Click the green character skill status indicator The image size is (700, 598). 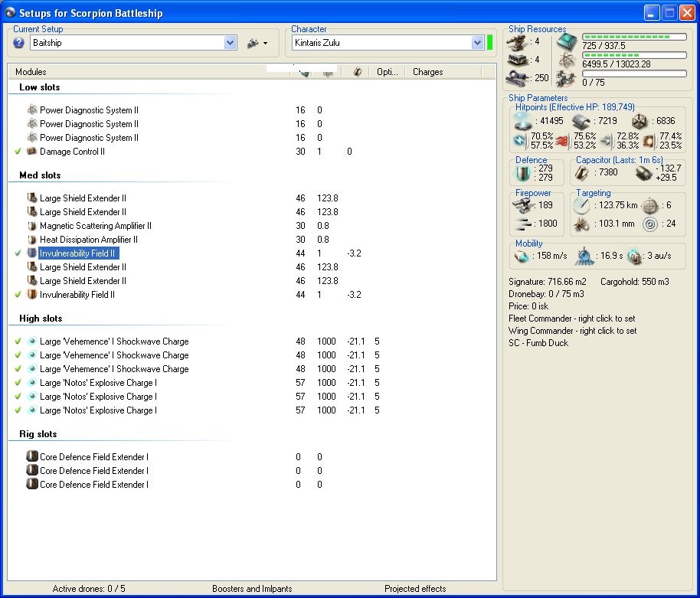489,43
